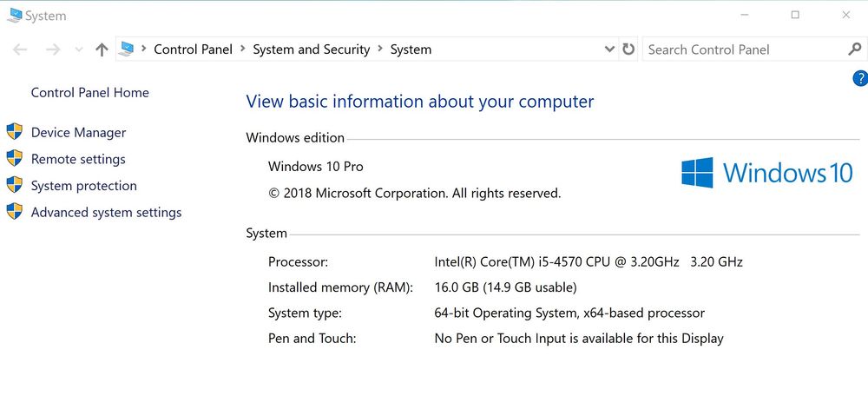
Task: Open Help via blue question mark
Action: (x=860, y=79)
